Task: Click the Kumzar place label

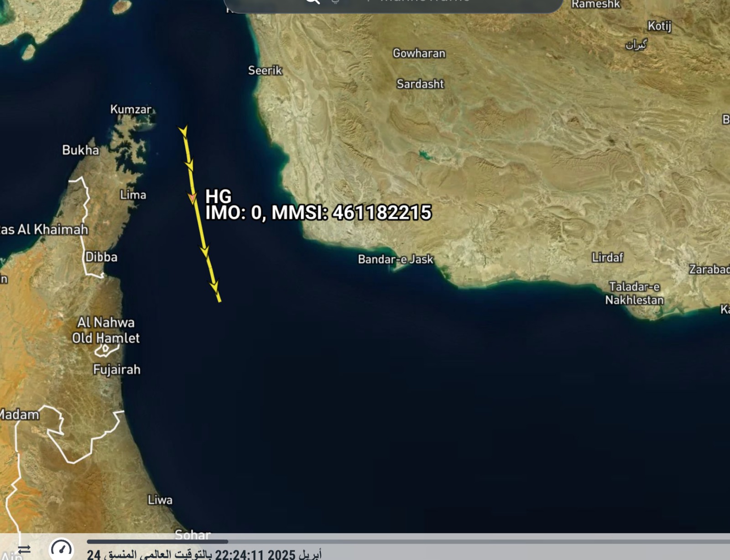Action: [x=131, y=109]
